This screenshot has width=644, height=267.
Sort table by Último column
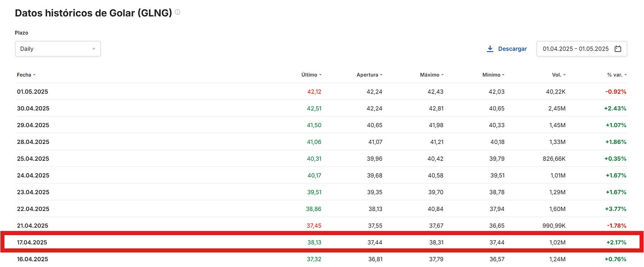tap(311, 75)
